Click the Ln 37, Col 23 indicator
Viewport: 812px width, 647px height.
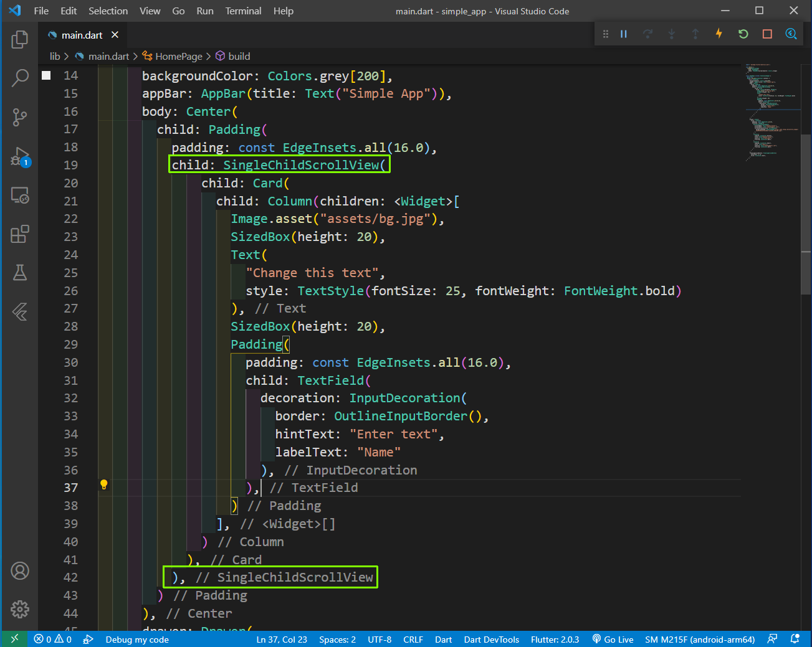coord(282,640)
